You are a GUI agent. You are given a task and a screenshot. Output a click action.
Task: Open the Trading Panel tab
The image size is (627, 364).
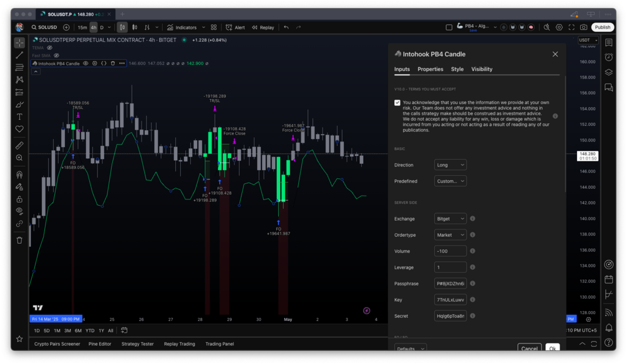click(x=220, y=343)
